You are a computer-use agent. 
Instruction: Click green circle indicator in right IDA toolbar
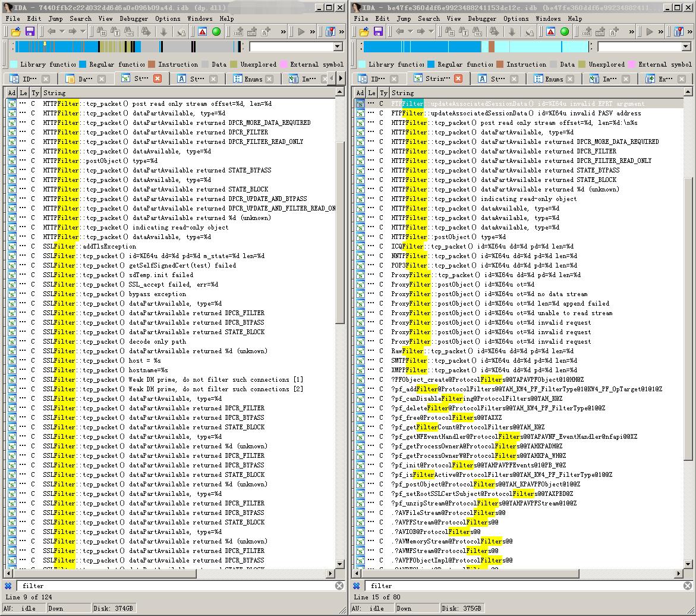(x=565, y=32)
